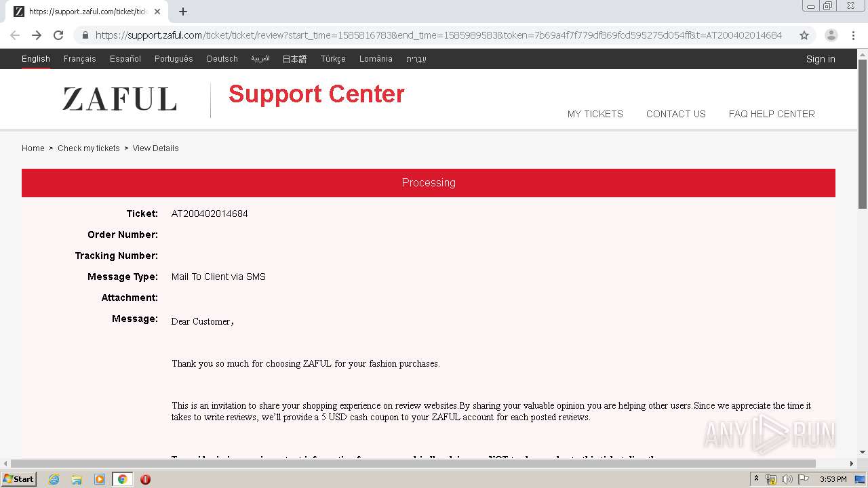The image size is (868, 488).
Task: Switch language to Japanese 日本語
Action: click(x=294, y=59)
